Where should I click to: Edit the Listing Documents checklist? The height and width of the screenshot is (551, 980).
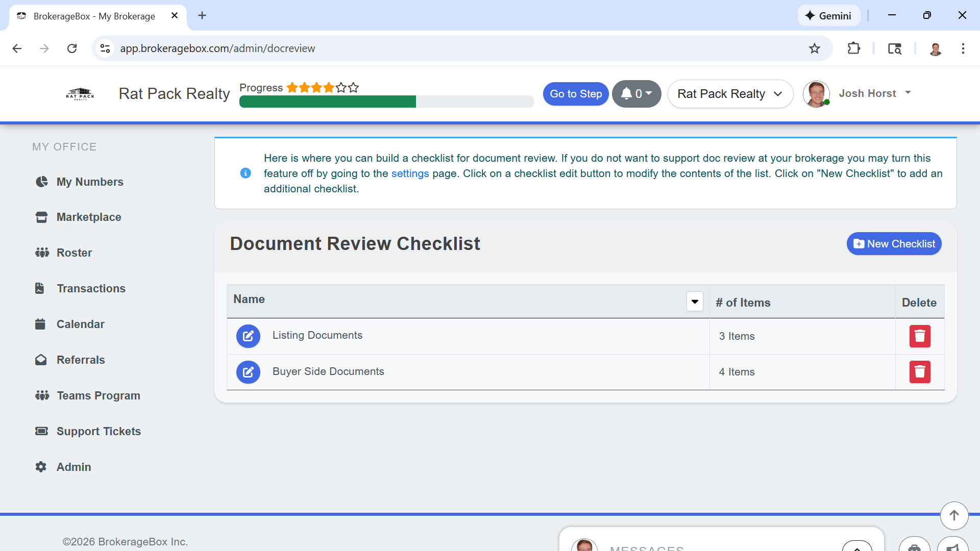[x=248, y=336]
